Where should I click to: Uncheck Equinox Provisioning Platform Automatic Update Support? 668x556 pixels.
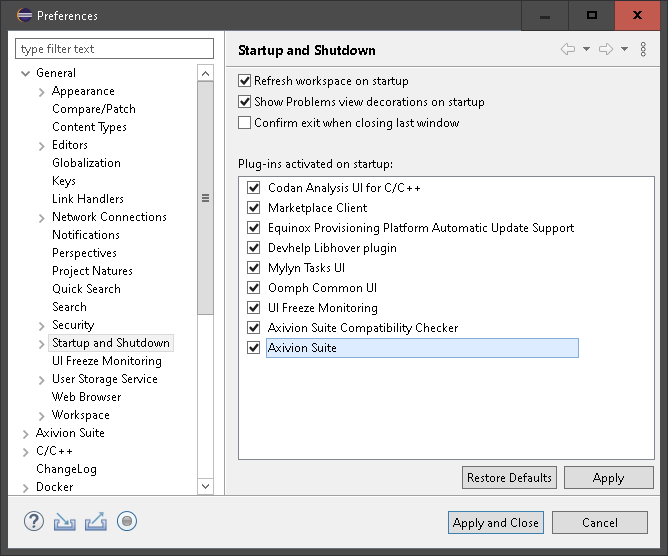point(254,228)
